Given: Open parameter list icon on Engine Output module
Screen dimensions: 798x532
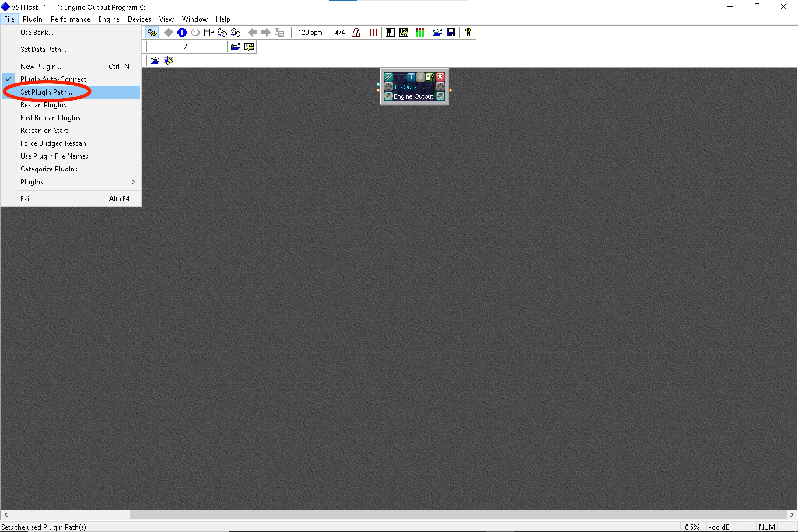Looking at the screenshot, I should click(x=430, y=77).
